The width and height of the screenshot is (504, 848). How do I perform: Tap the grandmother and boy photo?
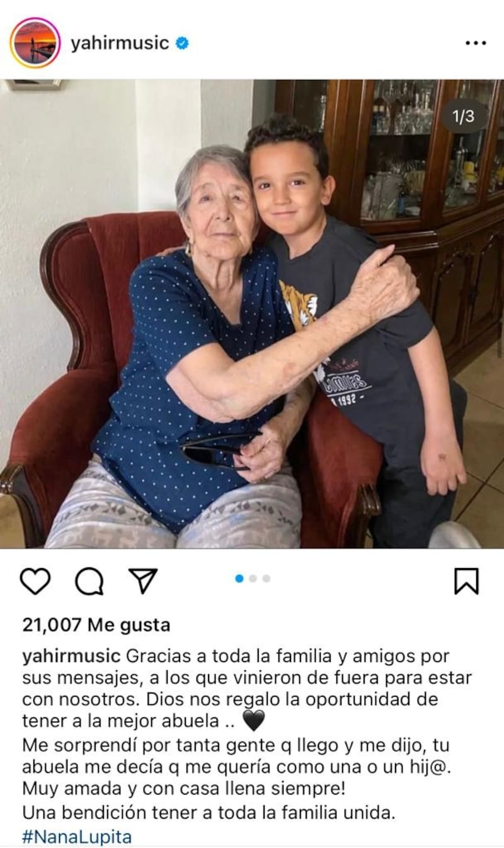pyautogui.click(x=252, y=313)
